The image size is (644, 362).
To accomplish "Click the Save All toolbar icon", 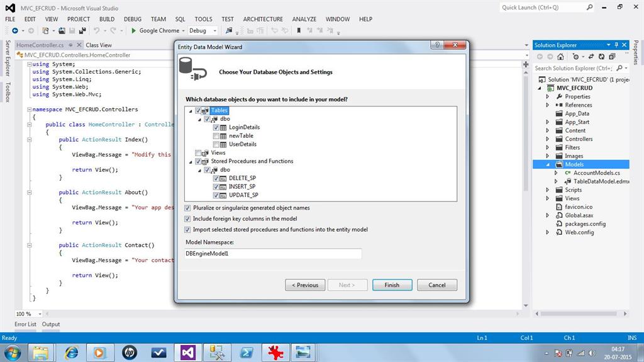I will pos(82,30).
